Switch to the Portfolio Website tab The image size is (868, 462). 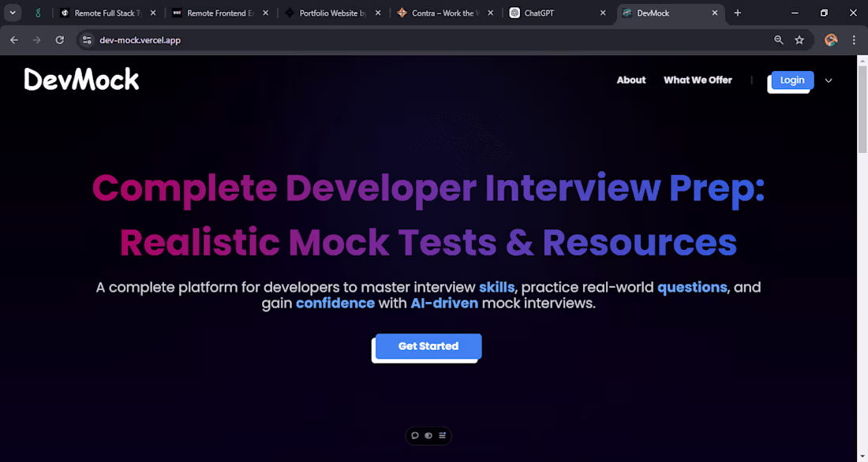coord(331,13)
